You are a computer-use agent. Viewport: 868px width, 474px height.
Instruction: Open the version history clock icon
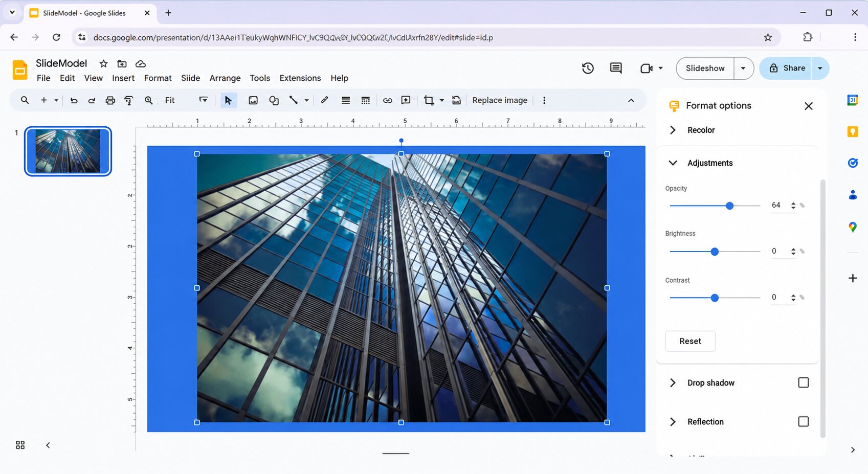click(588, 68)
